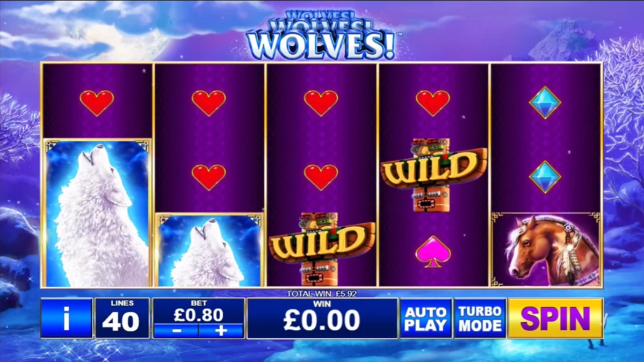Increase the bet with the plus button
The width and height of the screenshot is (644, 362).
[221, 331]
